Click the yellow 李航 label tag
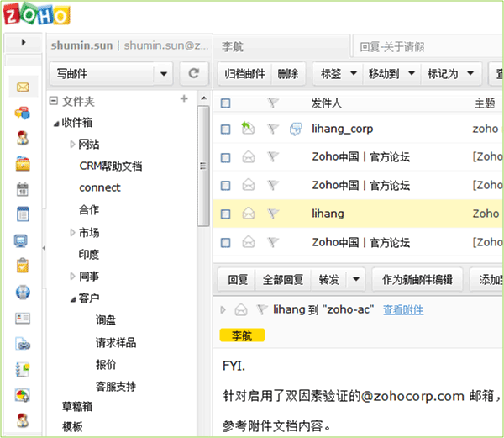The height and width of the screenshot is (438, 504). [x=242, y=335]
